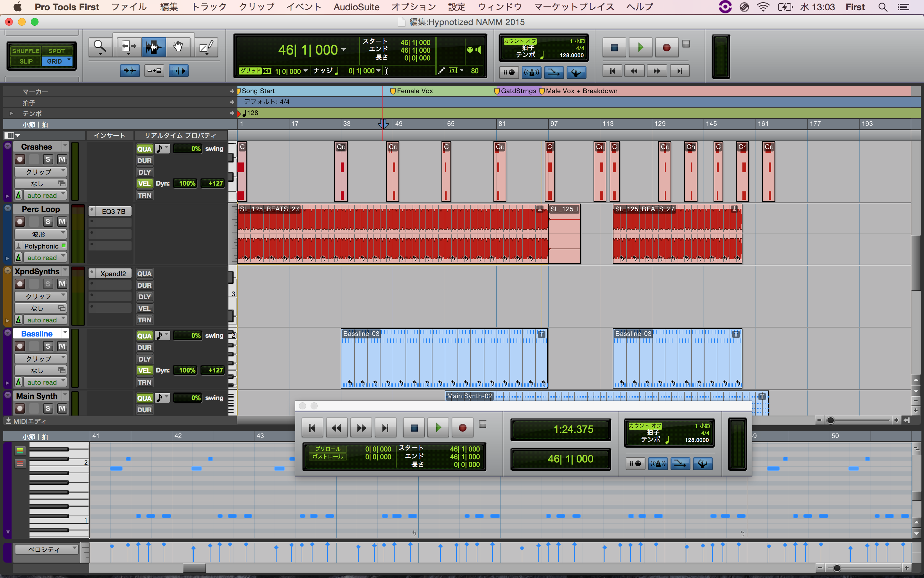Click Stop in the main toolbar transport
Screen dimensions: 924x578
point(614,48)
